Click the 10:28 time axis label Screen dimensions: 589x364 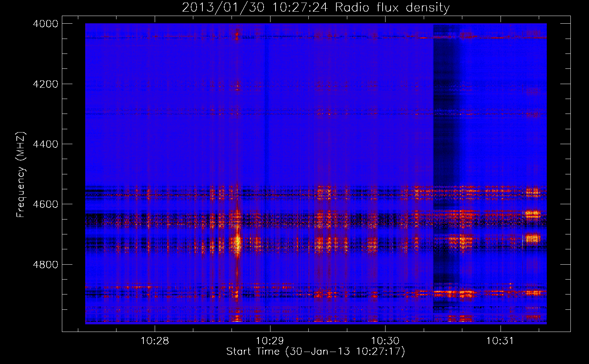(155, 341)
